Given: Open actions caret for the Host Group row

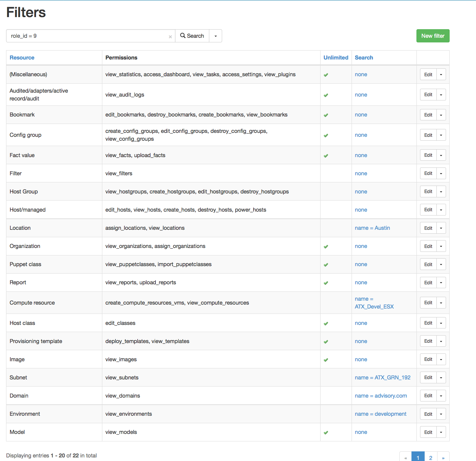Looking at the screenshot, I should [x=441, y=192].
